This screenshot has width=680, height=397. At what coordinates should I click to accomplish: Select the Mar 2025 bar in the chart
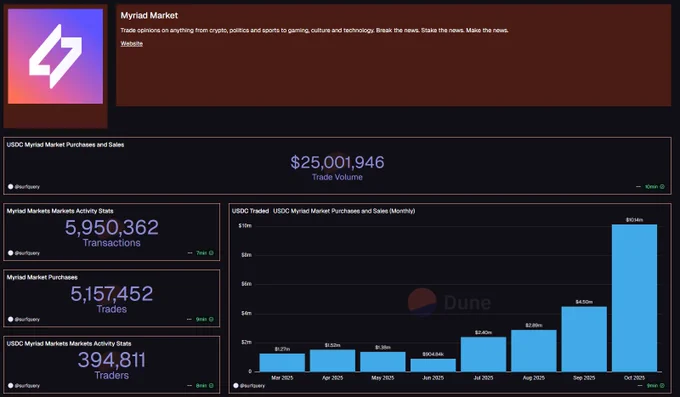pos(282,362)
